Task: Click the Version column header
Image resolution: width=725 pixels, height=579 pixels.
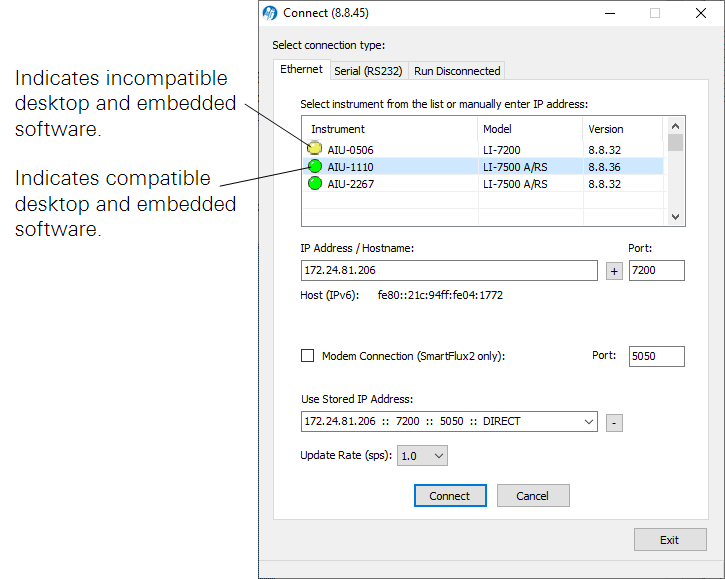Action: click(623, 129)
